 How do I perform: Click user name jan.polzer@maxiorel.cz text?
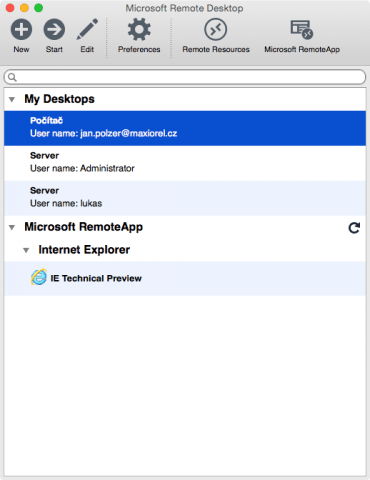point(104,134)
